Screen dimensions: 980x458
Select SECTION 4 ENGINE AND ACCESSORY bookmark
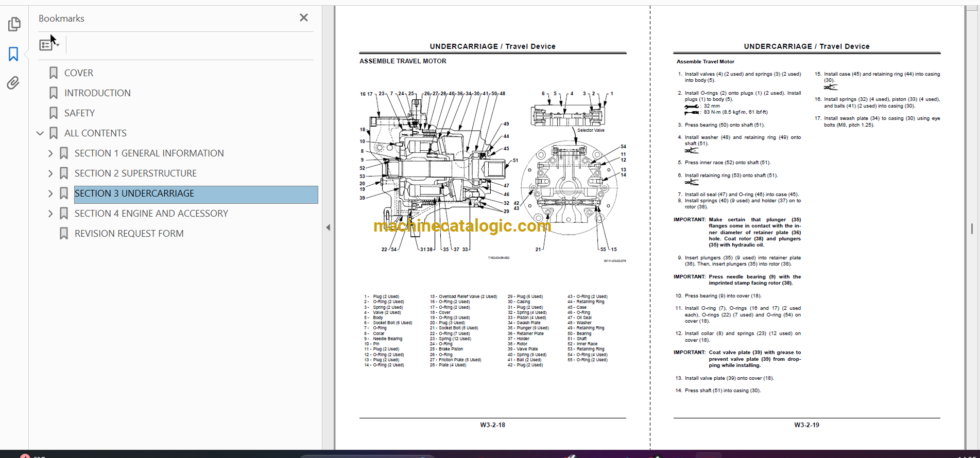pyautogui.click(x=151, y=214)
